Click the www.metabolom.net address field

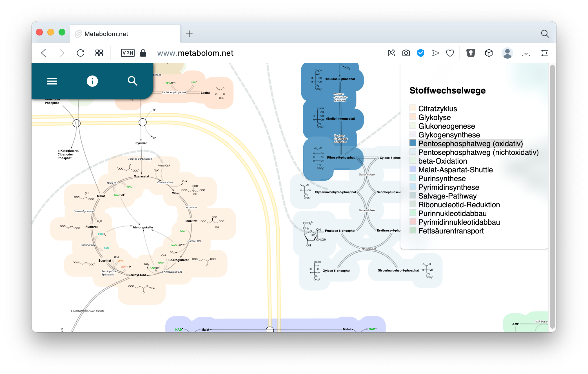pos(195,53)
